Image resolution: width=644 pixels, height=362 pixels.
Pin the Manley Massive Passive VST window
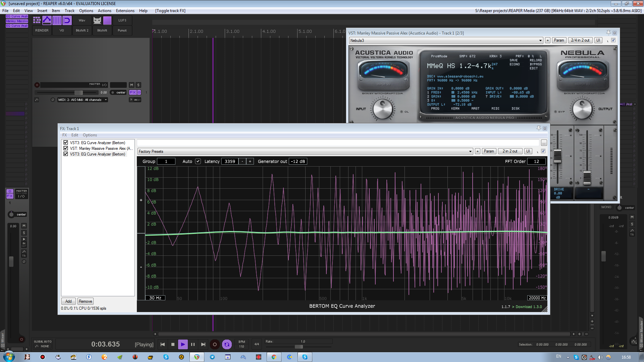click(x=608, y=33)
